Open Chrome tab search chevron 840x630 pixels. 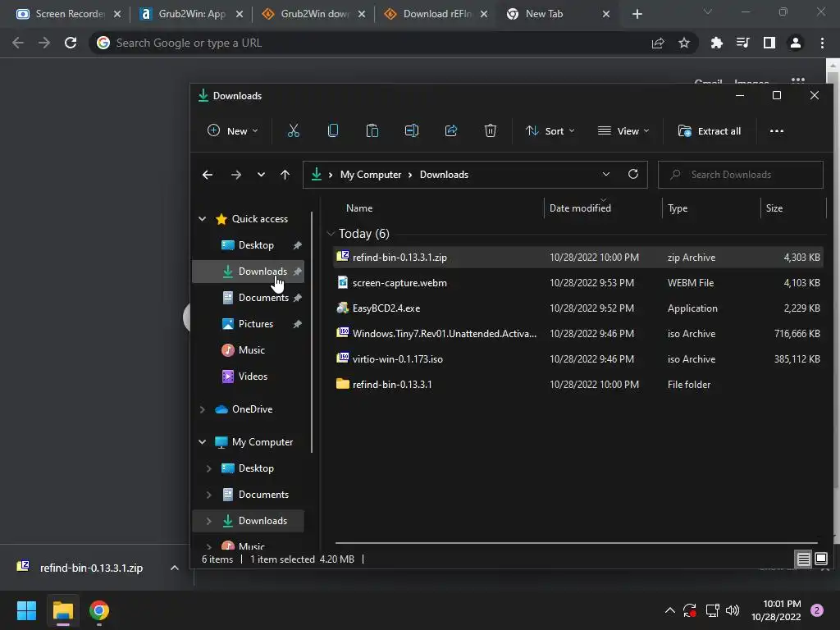(707, 11)
